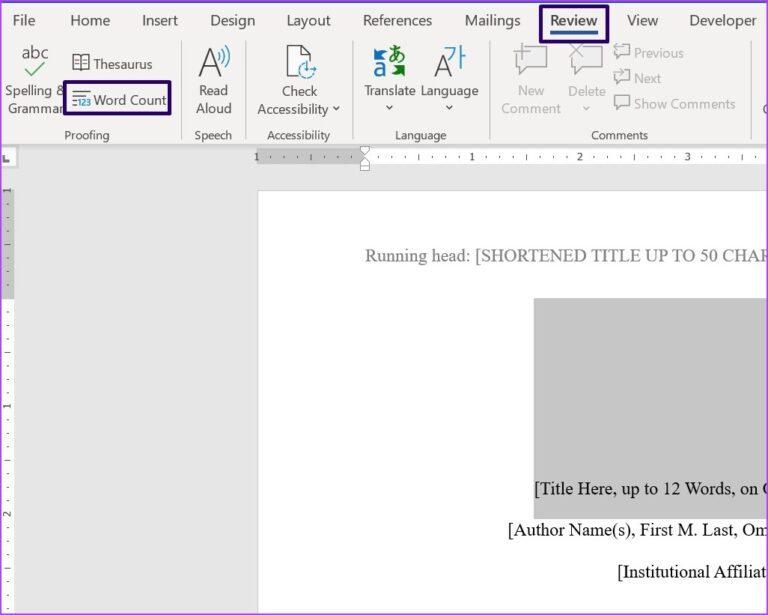The image size is (768, 615).
Task: Go to Previous comment
Action: click(x=648, y=52)
